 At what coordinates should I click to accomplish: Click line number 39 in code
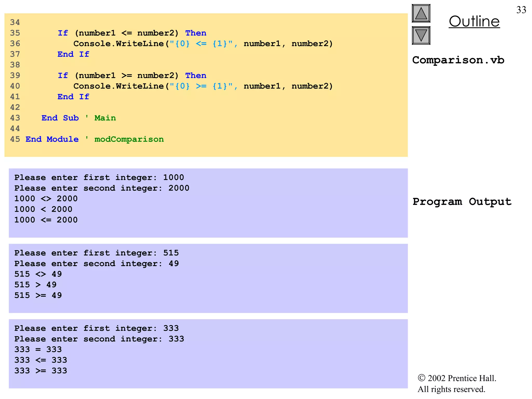tap(15, 76)
